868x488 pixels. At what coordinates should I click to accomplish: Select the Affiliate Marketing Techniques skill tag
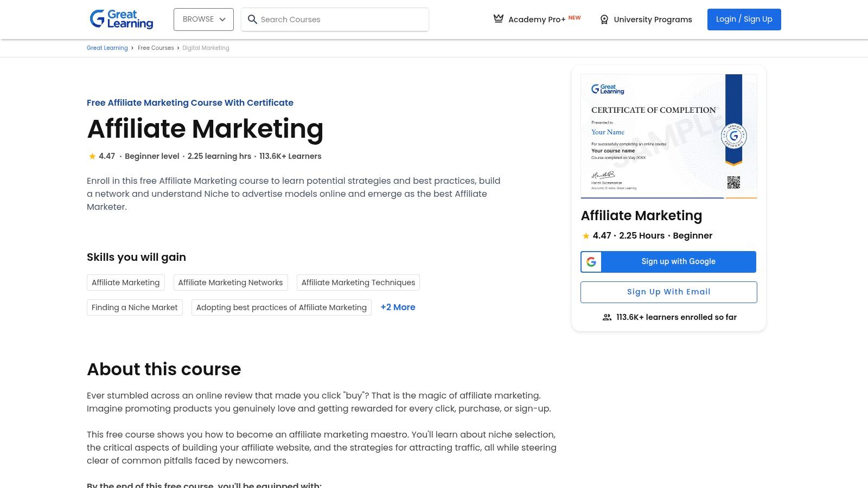pyautogui.click(x=358, y=282)
